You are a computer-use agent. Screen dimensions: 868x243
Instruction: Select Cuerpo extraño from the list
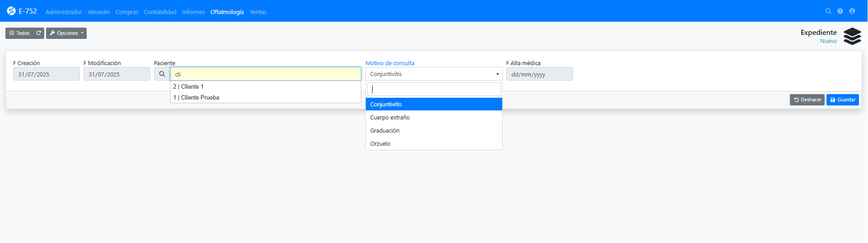390,118
